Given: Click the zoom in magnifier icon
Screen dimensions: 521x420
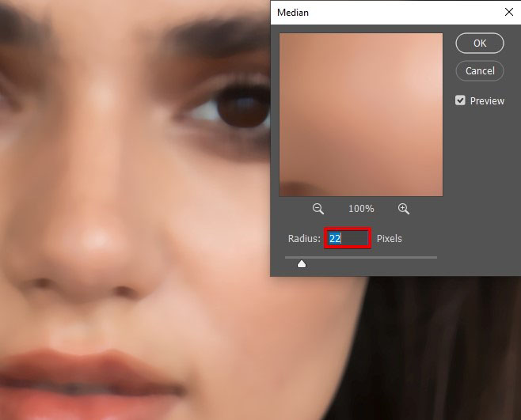Looking at the screenshot, I should tap(404, 209).
